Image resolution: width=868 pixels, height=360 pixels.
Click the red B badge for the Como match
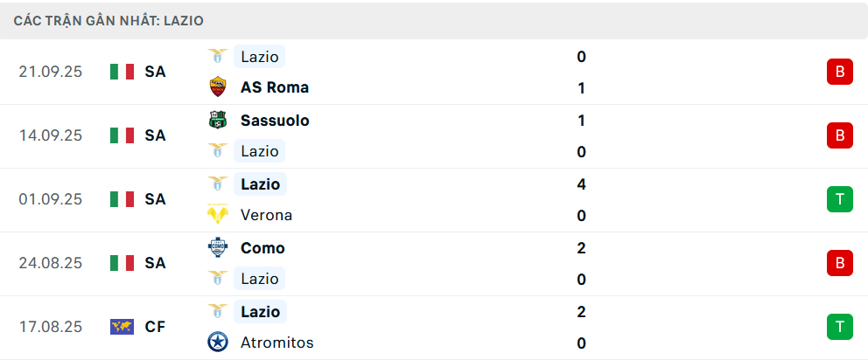coord(839,263)
